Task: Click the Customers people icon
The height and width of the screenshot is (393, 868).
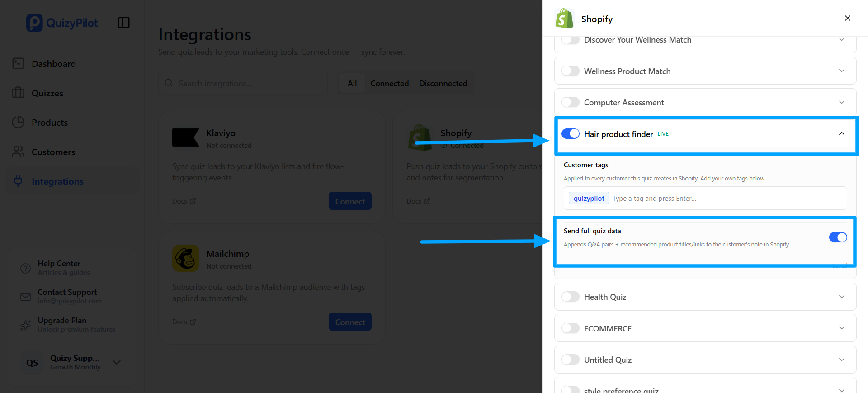Action: point(18,152)
